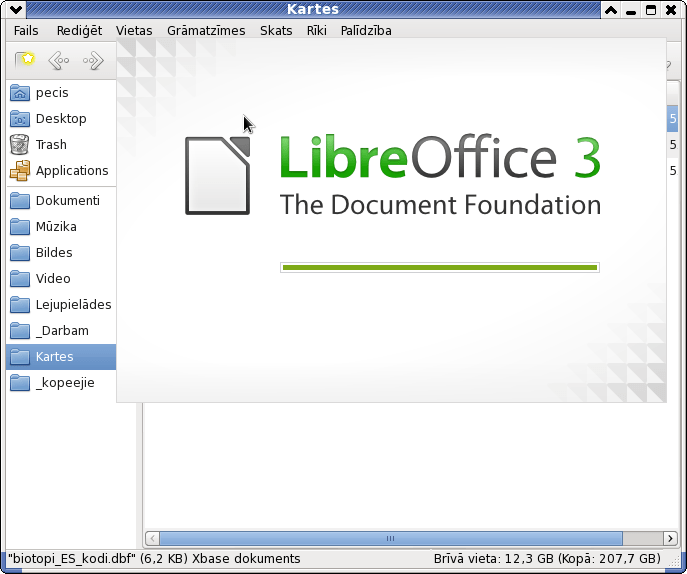Click the Applications label in sidebar
Viewport: 687px width, 574px height.
(x=72, y=170)
